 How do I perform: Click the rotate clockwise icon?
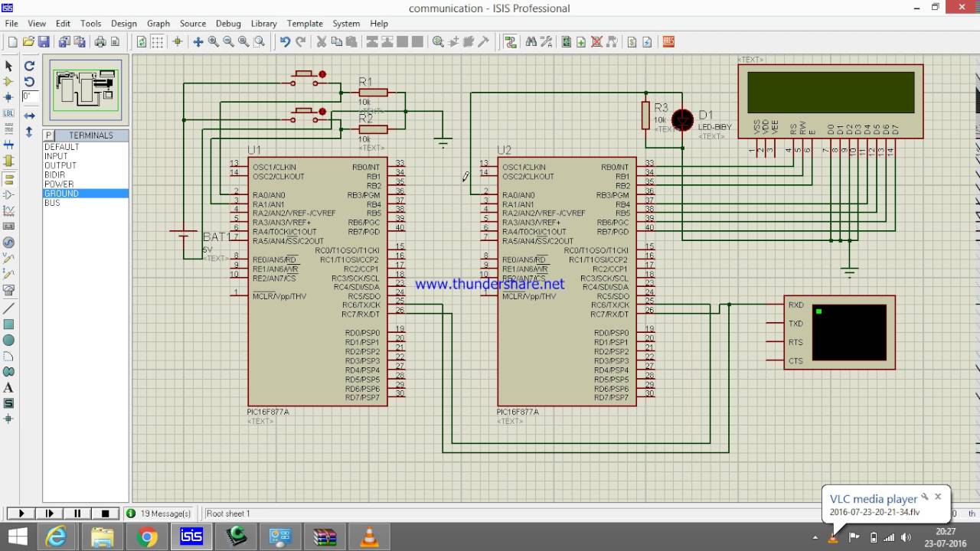29,66
